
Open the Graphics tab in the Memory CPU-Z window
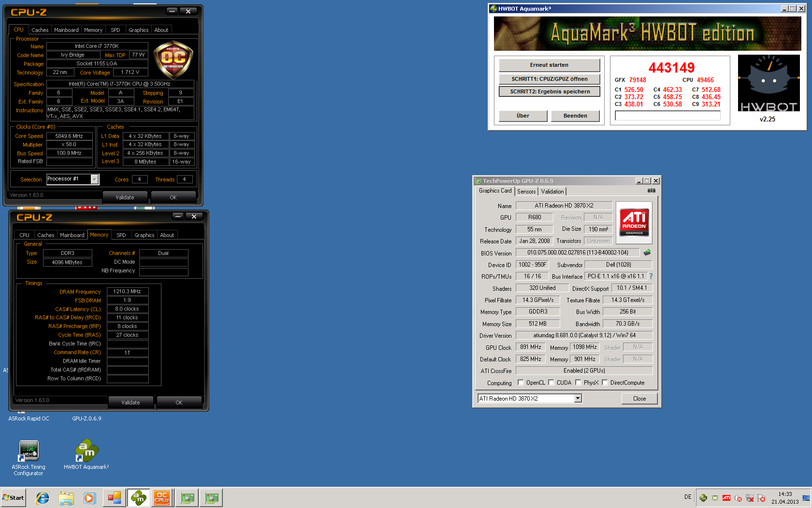pos(145,235)
